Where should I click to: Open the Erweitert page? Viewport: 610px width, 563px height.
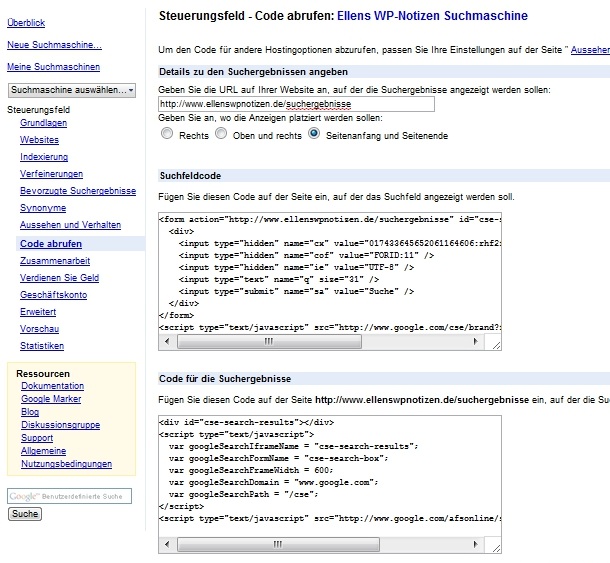[38, 312]
